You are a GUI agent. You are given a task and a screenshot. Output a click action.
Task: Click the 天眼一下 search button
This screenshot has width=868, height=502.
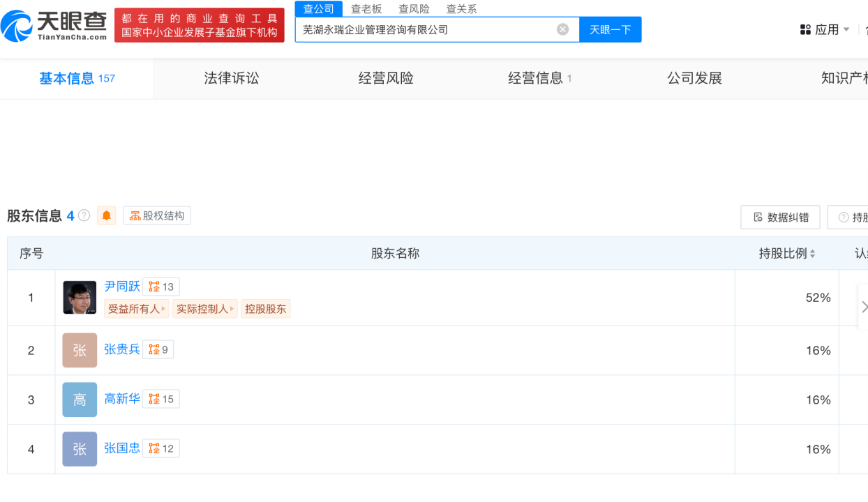610,29
